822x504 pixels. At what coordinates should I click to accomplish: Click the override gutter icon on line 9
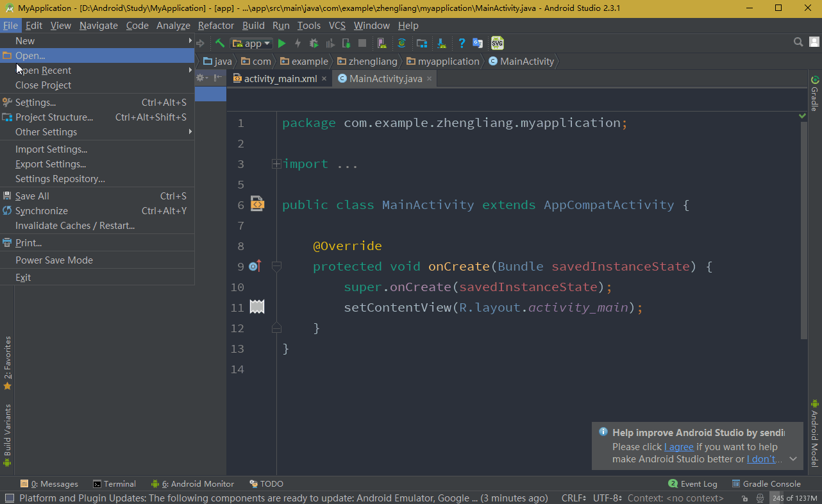tap(255, 266)
